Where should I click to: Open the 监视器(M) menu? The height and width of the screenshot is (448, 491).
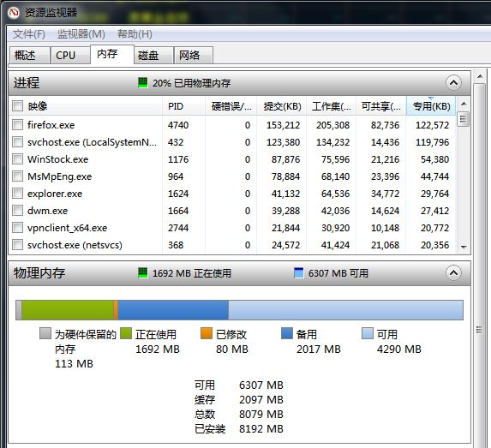(x=81, y=33)
